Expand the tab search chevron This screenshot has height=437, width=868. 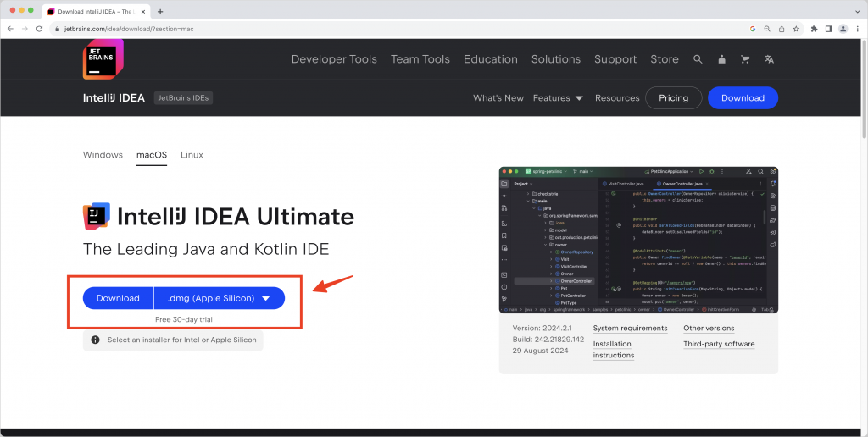[x=858, y=12]
